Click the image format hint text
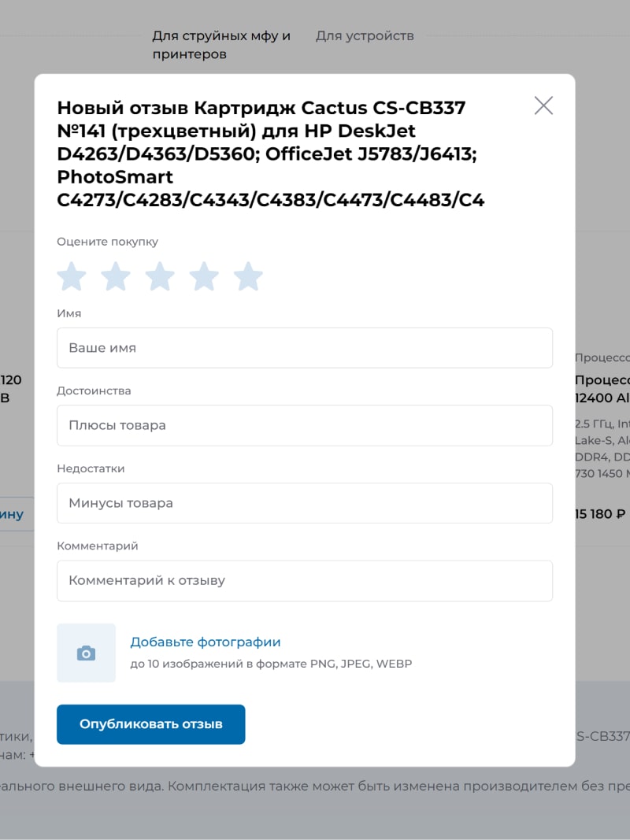630x840 pixels. (x=271, y=664)
